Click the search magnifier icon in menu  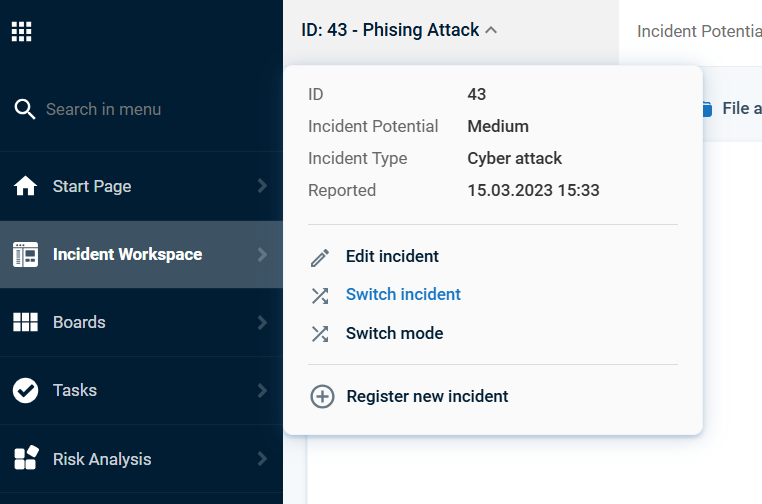tap(24, 109)
